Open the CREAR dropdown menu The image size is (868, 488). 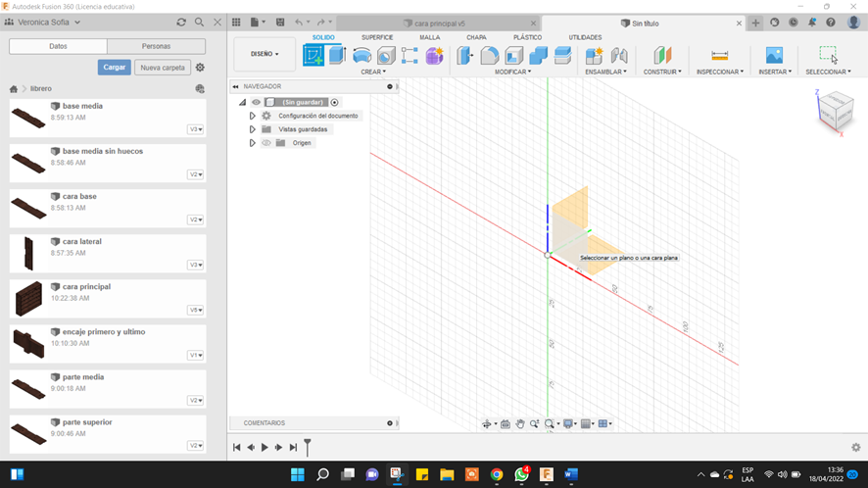373,72
